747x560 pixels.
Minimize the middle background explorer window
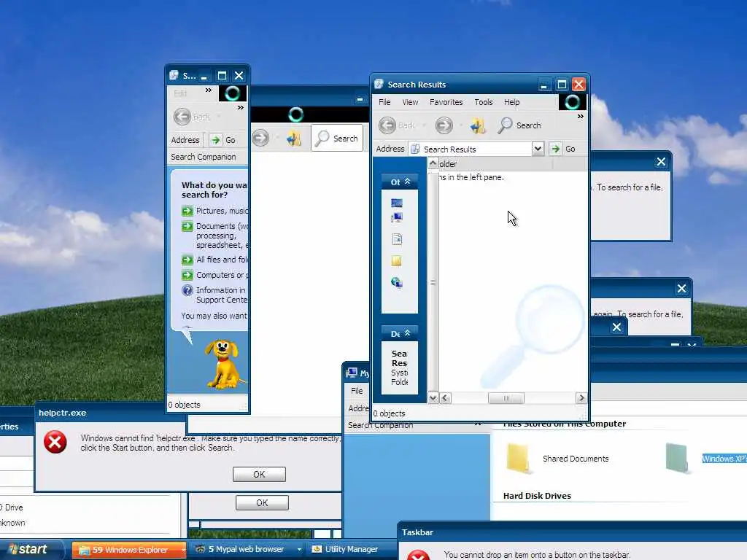pyautogui.click(x=360, y=99)
